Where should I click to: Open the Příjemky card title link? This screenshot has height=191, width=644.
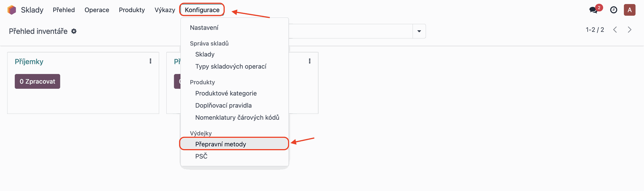point(29,62)
